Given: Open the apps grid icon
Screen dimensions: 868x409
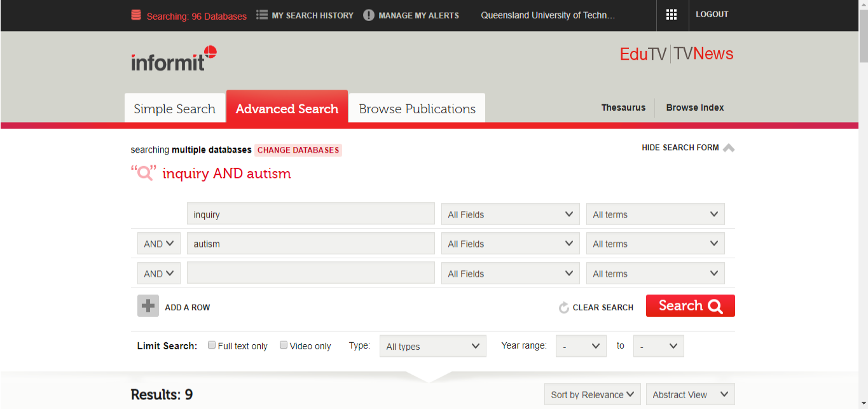Looking at the screenshot, I should click(672, 15).
